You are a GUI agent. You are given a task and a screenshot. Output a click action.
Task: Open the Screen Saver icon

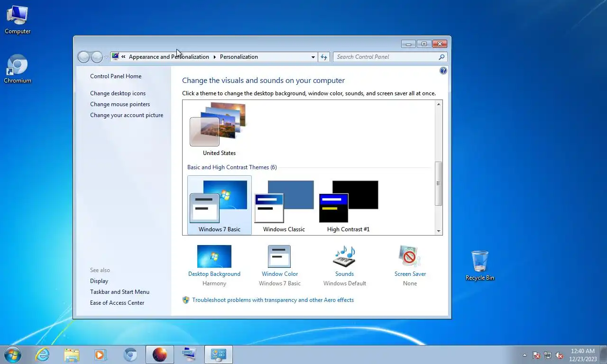[410, 256]
